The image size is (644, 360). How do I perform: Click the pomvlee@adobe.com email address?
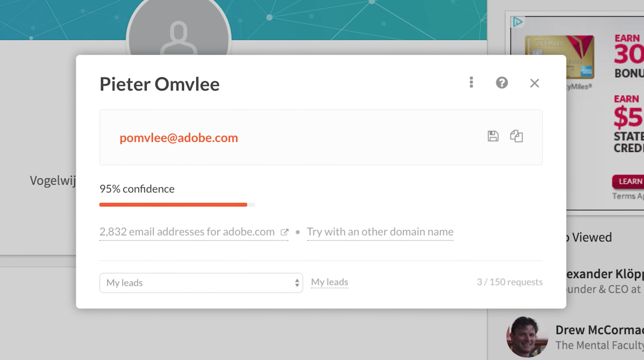click(x=178, y=138)
